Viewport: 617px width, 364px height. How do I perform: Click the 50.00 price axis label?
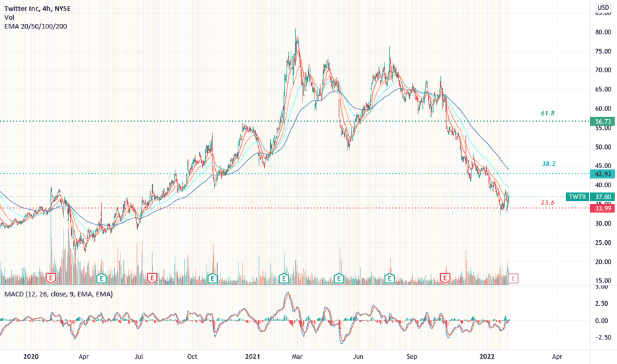[603, 147]
